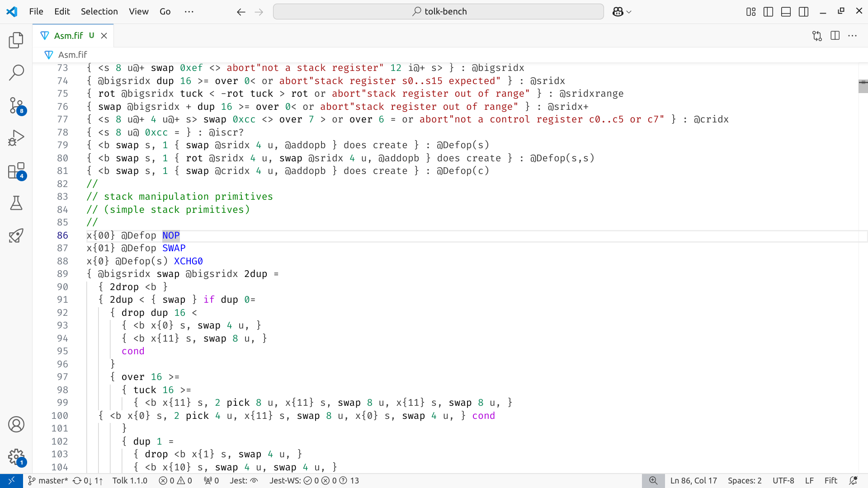This screenshot has height=488, width=868.
Task: Open the Testing flask view
Action: click(x=16, y=203)
